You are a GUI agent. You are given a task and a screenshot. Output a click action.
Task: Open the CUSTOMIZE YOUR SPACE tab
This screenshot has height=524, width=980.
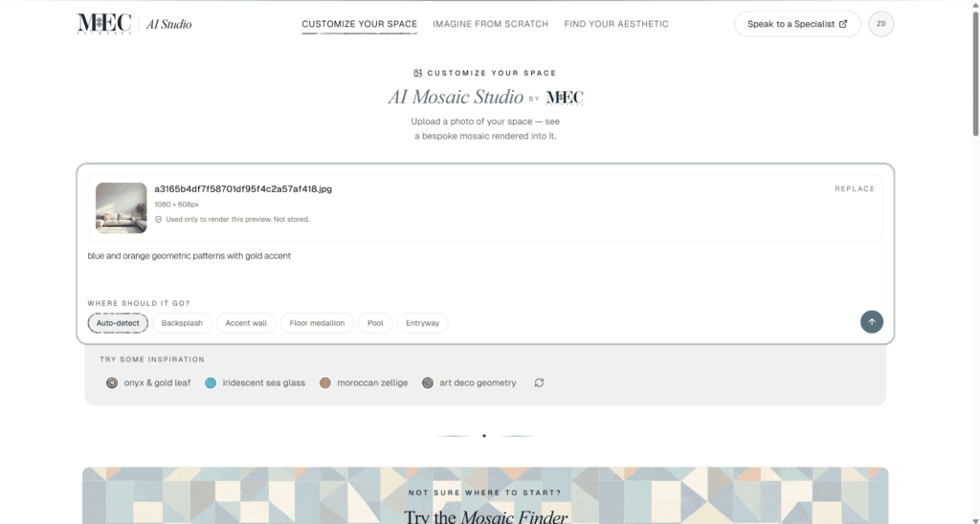click(x=360, y=24)
